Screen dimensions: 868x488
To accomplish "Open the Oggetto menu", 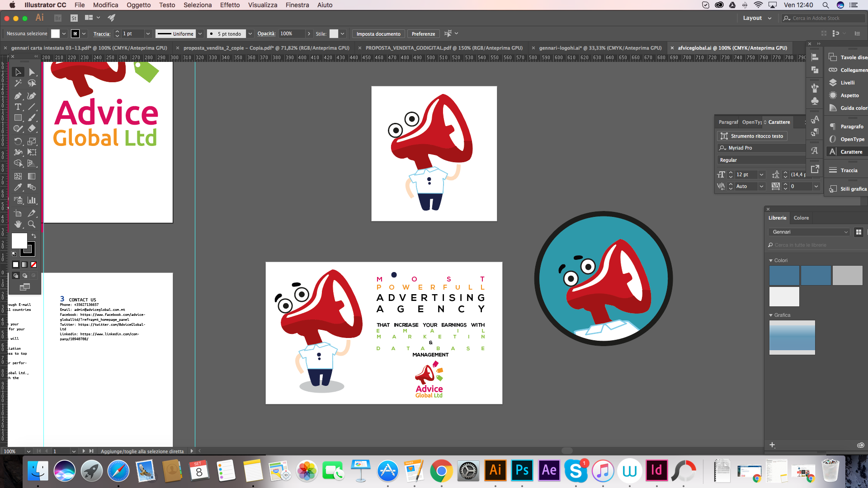I will coord(138,5).
